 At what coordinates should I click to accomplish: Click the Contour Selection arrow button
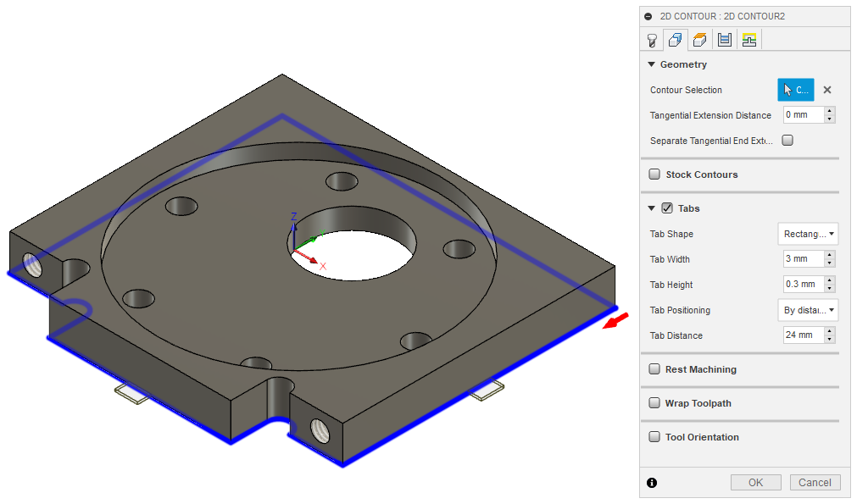pos(795,89)
